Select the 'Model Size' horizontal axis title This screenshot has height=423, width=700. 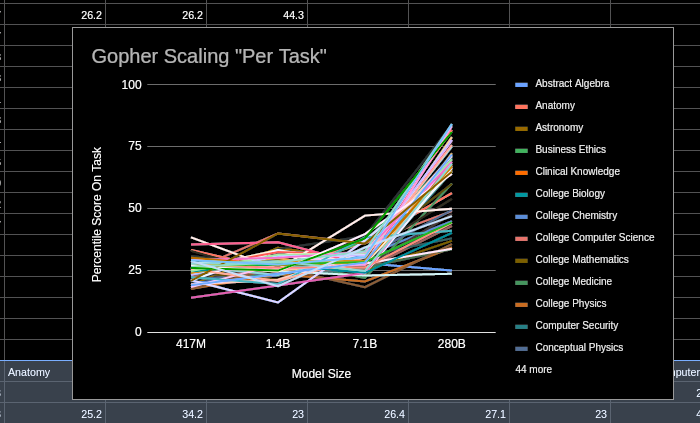[x=321, y=374]
